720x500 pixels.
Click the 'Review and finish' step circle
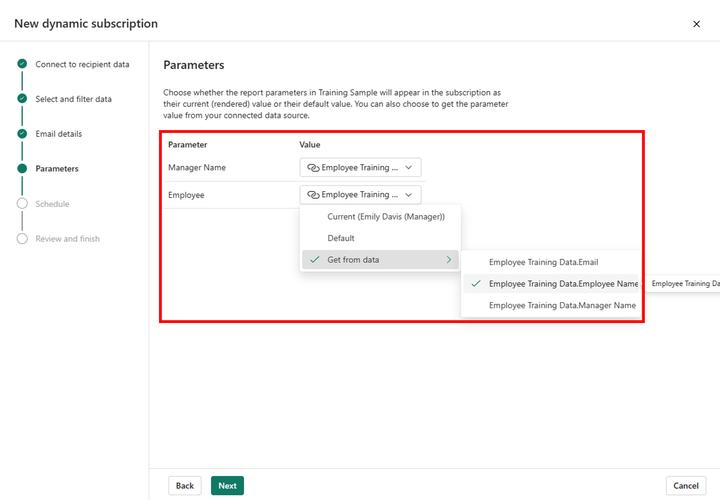(x=21, y=239)
